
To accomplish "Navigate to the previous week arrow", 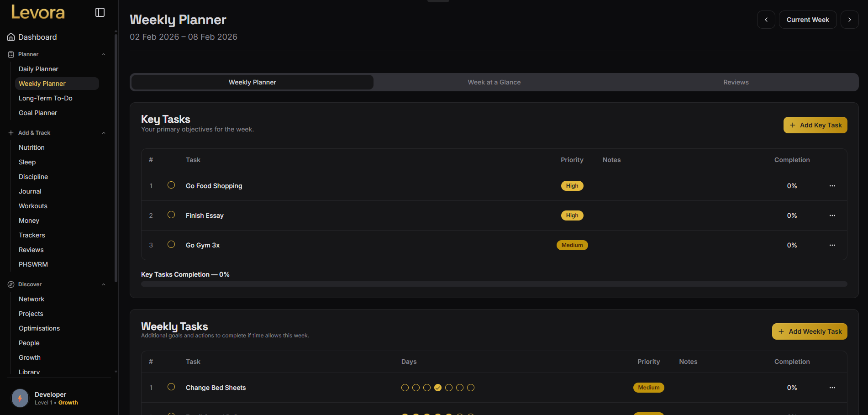I will [766, 20].
